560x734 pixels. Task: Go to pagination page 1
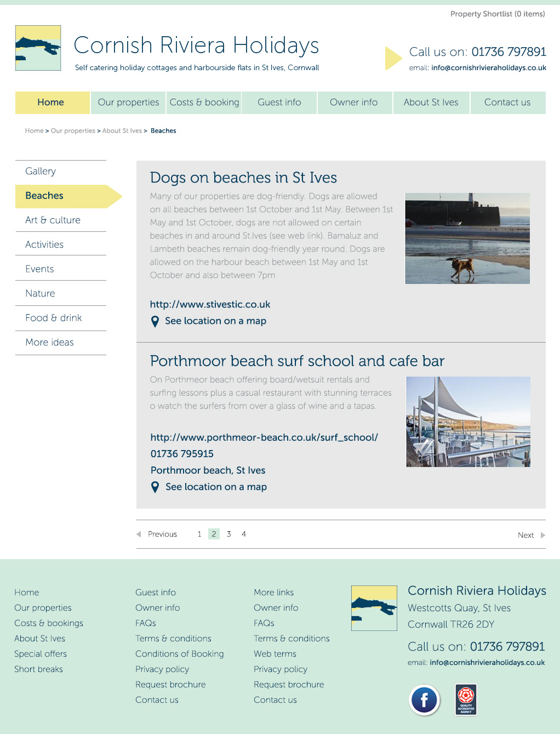tap(199, 534)
